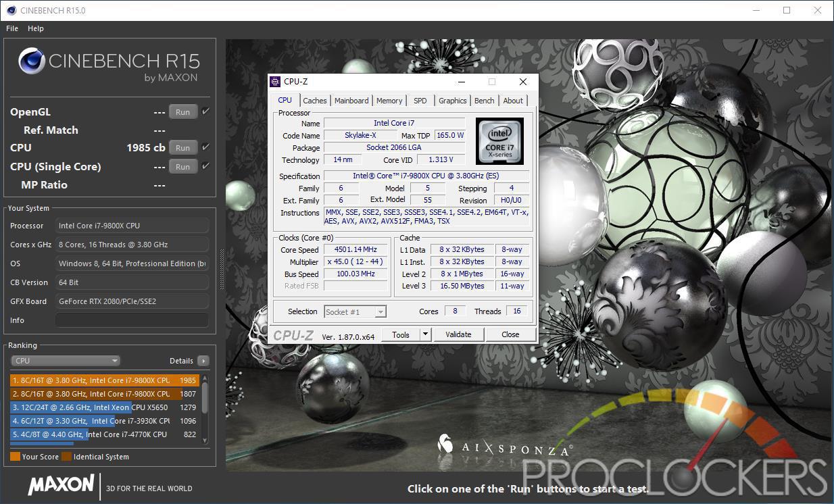Minimize the CPU-Z window

[461, 82]
